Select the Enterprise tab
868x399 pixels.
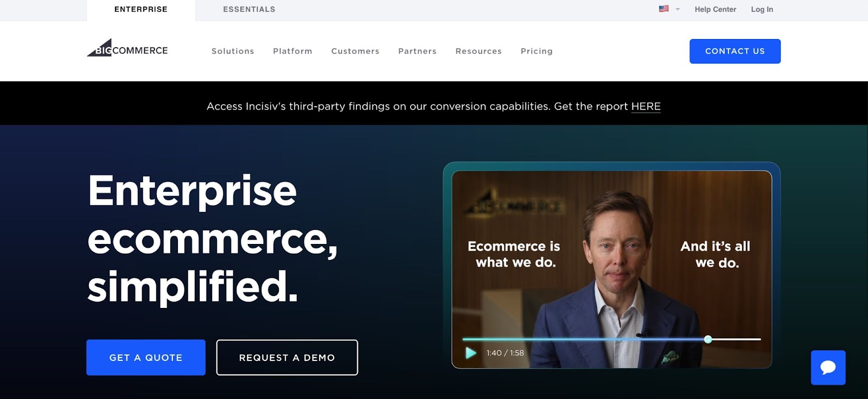coord(141,10)
